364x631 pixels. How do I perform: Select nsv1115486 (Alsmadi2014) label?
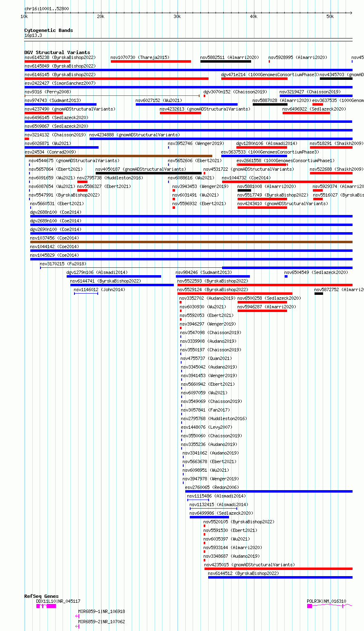(216, 496)
